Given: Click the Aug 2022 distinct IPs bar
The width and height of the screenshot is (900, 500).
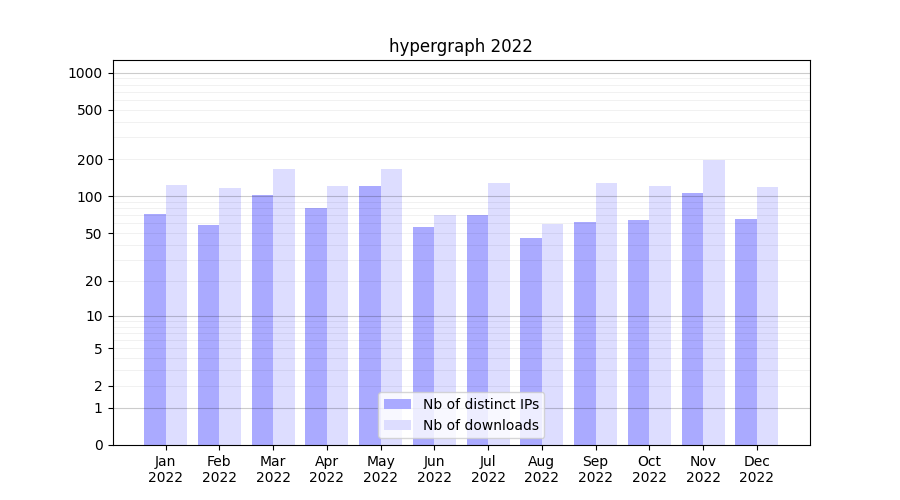Looking at the screenshot, I should (x=531, y=340).
